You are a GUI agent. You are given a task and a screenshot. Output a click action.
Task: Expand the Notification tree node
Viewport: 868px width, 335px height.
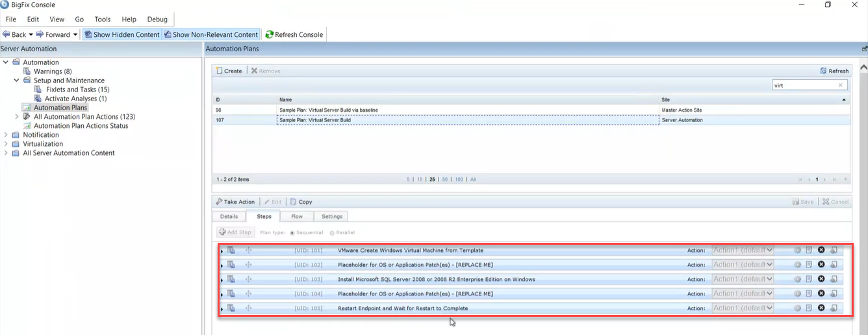(6, 135)
